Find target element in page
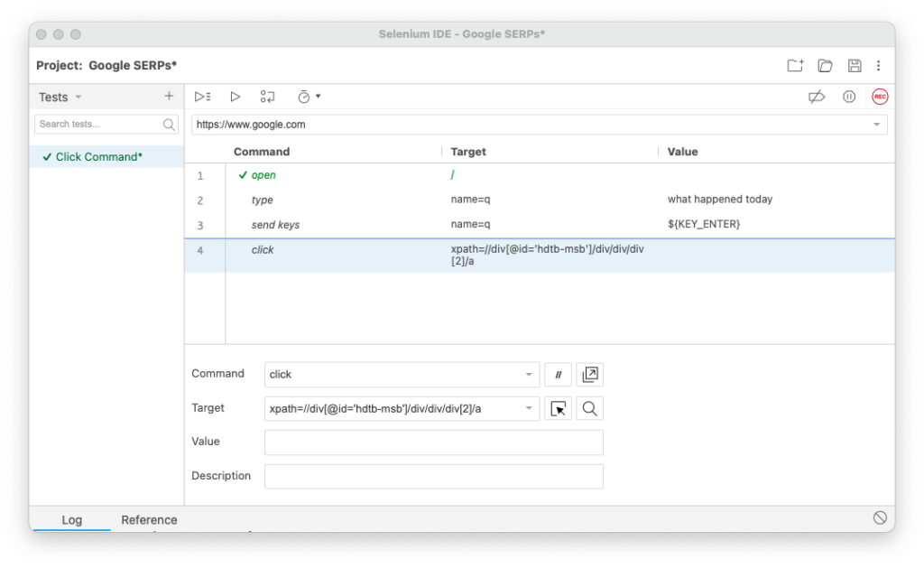Viewport: 924px width, 568px height. [590, 409]
